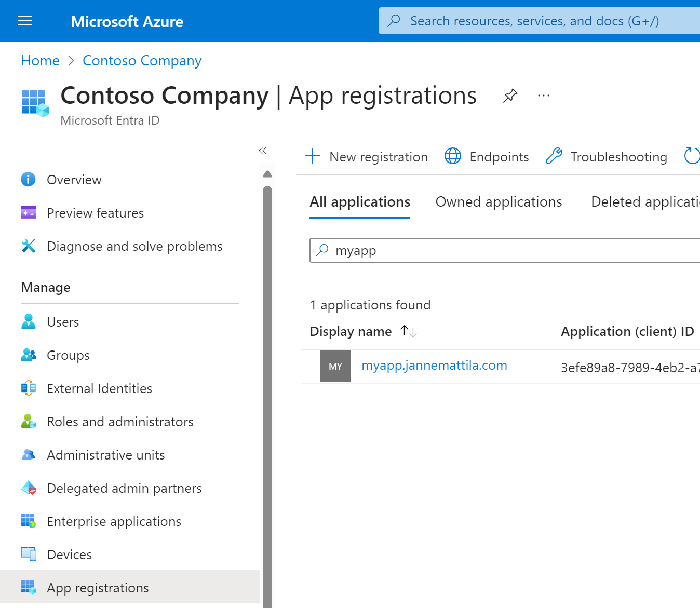Sort by Display name column
The height and width of the screenshot is (608, 700).
pos(351,331)
